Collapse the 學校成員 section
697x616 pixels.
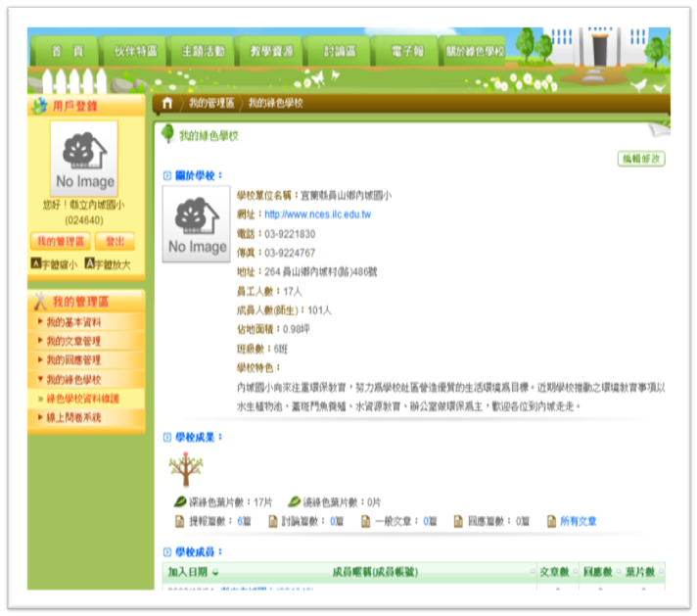167,552
